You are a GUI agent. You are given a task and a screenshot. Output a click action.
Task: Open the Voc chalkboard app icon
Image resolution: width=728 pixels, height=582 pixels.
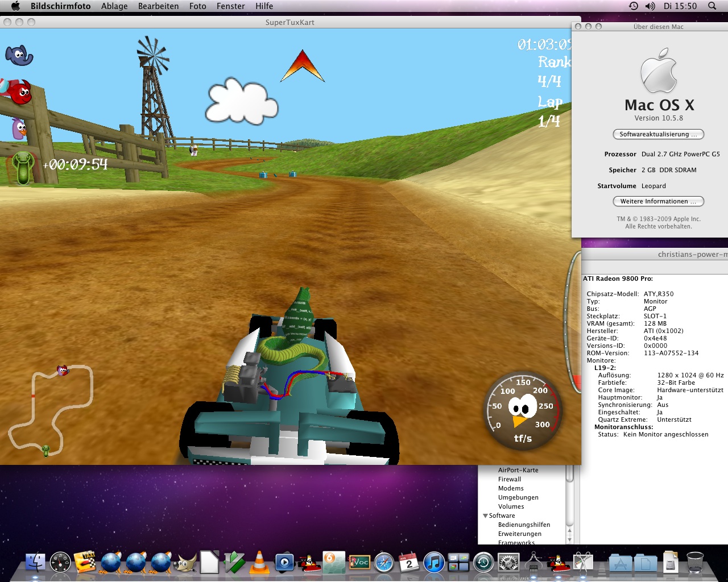pyautogui.click(x=359, y=563)
